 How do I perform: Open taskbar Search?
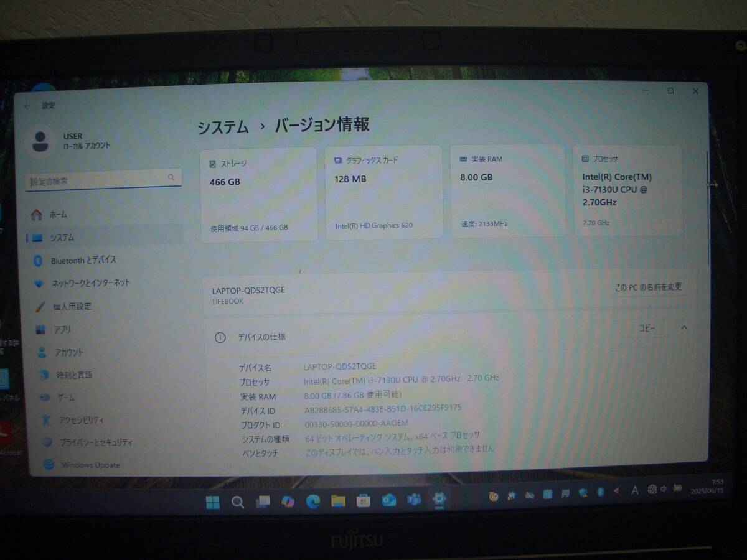pyautogui.click(x=238, y=502)
